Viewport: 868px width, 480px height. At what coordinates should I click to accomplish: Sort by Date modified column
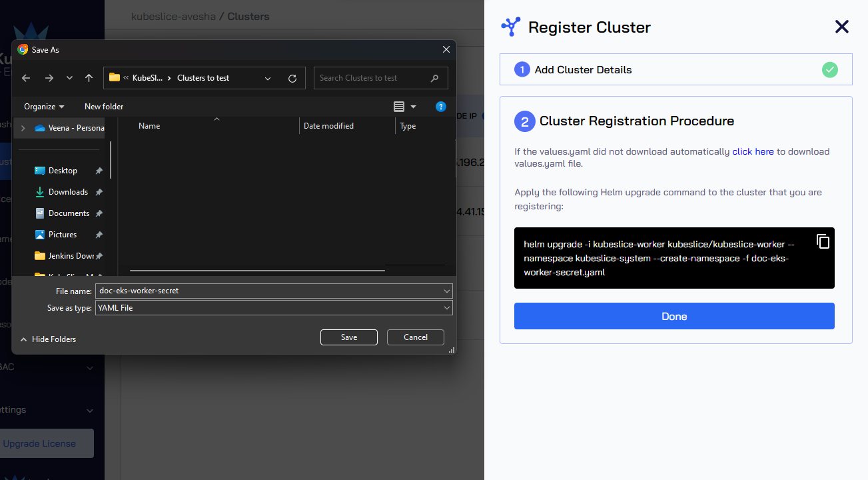point(328,126)
